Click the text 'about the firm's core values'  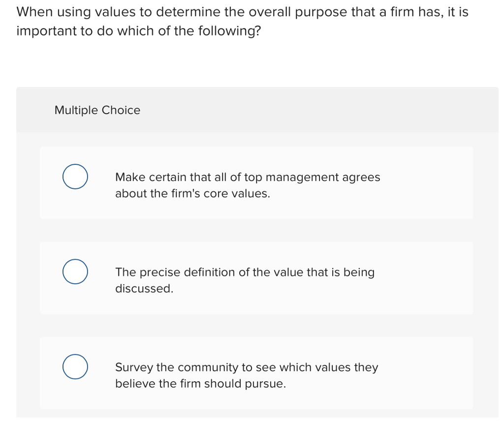coord(192,193)
